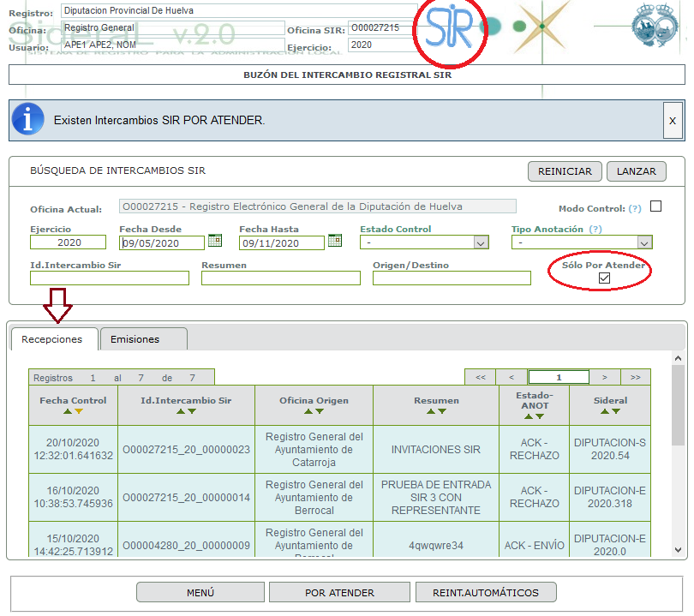Switch to the Emisiones tab

coord(143,339)
